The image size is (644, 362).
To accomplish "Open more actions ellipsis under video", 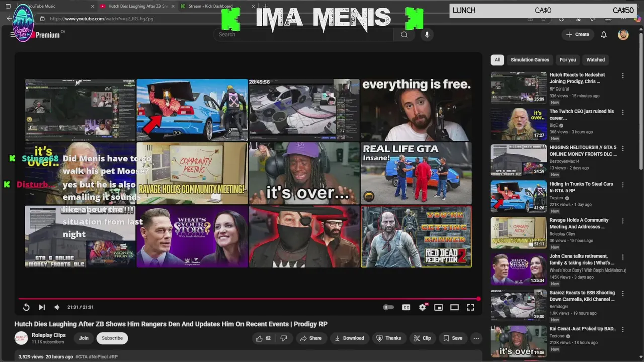I will [x=476, y=338].
